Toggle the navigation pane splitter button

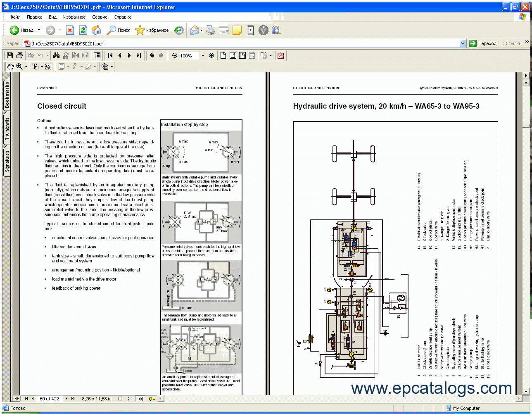(17, 399)
